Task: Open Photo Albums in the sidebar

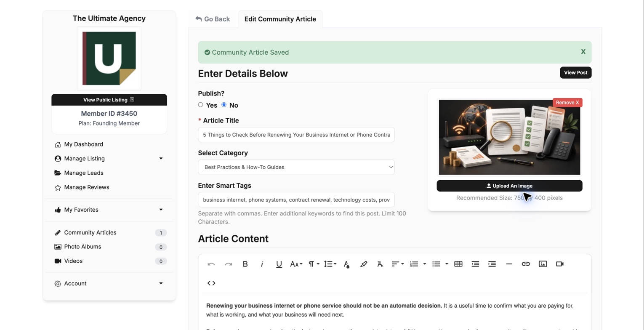Action: 83,247
